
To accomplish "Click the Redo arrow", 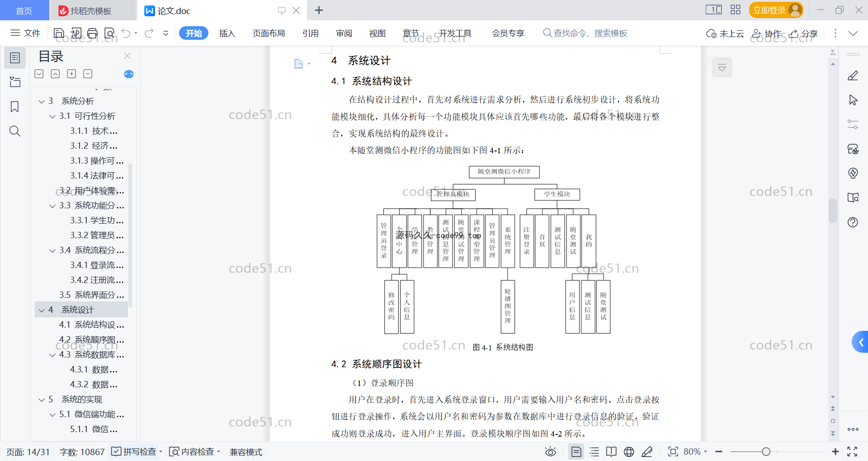I will (x=149, y=33).
